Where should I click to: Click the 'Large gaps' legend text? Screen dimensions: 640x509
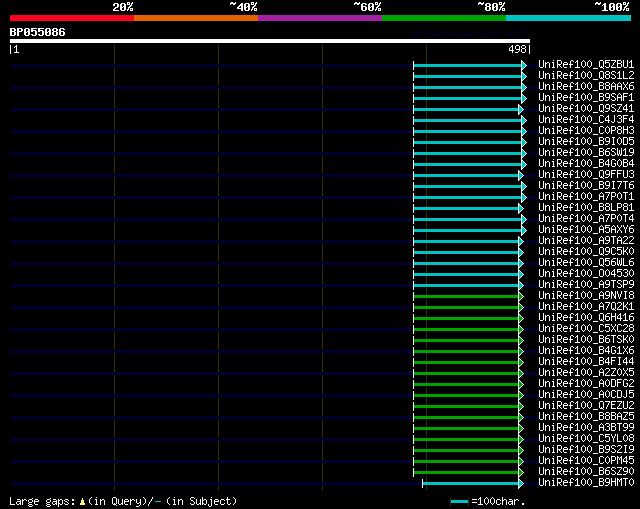click(42, 501)
